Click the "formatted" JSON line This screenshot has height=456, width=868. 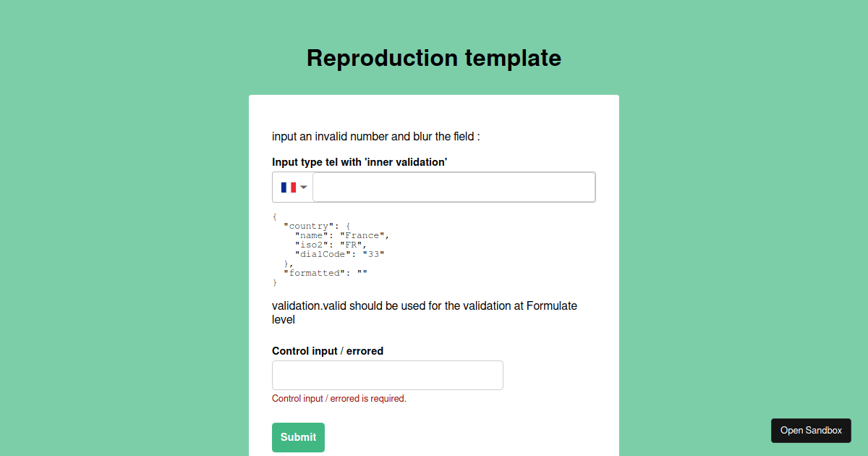[325, 273]
